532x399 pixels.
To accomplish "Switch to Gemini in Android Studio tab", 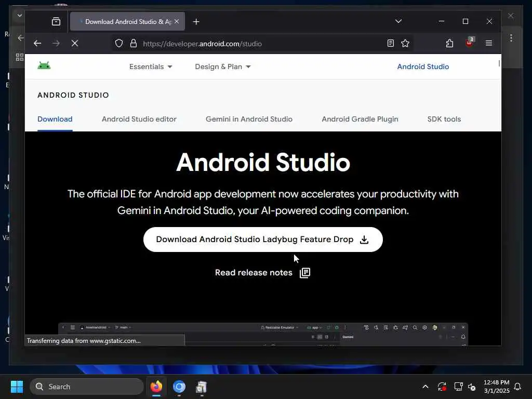I will coord(249,119).
